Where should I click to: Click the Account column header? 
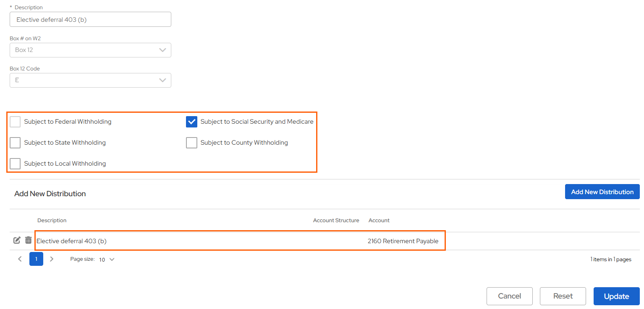(x=379, y=221)
